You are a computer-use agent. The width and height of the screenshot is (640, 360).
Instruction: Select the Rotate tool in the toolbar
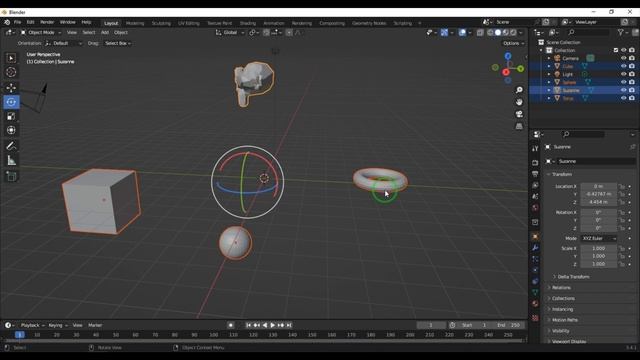(11, 102)
